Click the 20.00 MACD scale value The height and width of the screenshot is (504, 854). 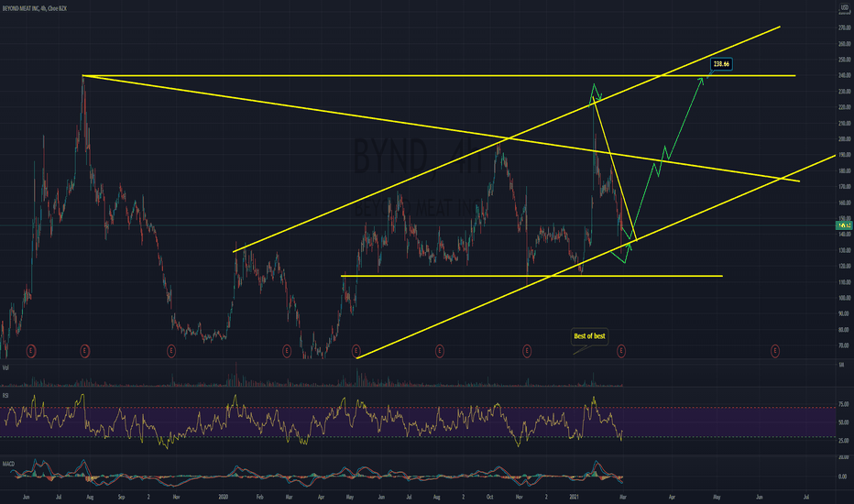(843, 457)
